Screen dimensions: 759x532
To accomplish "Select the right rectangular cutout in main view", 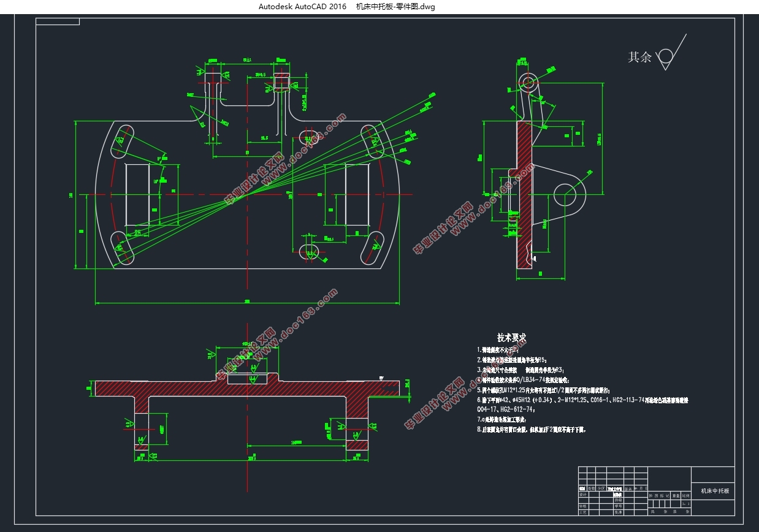I will point(357,194).
